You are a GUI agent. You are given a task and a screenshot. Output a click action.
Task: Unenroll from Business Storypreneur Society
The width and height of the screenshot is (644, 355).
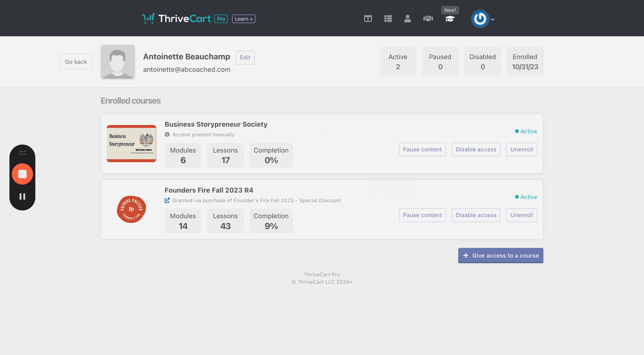[522, 149]
